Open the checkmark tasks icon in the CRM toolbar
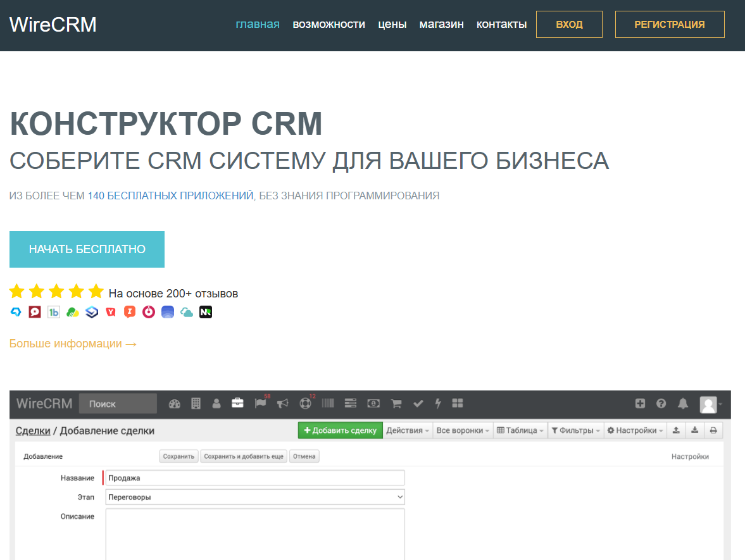The image size is (745, 560). [418, 403]
